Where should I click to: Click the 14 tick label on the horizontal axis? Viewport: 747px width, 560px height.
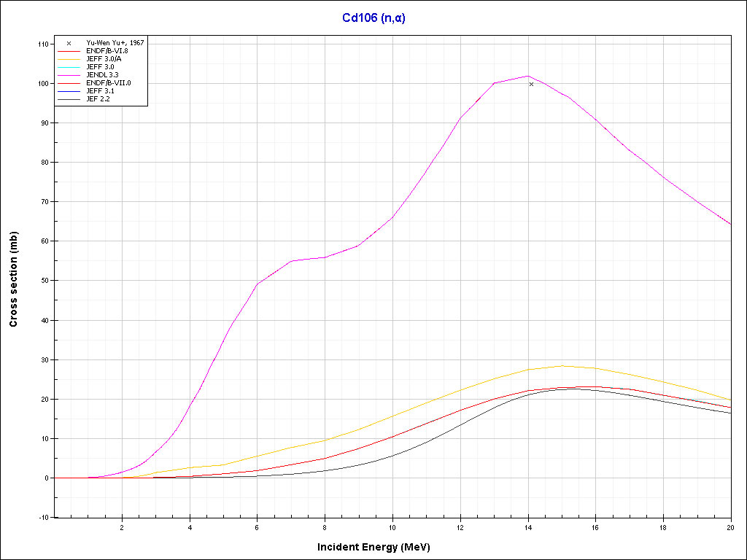527,526
